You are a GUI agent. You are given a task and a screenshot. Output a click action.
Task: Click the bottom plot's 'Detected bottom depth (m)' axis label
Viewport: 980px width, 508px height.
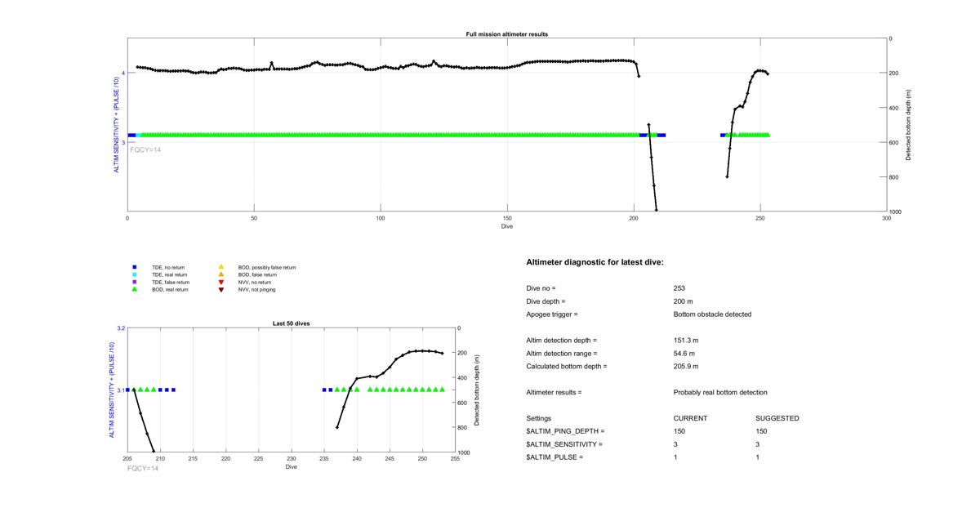click(x=477, y=390)
